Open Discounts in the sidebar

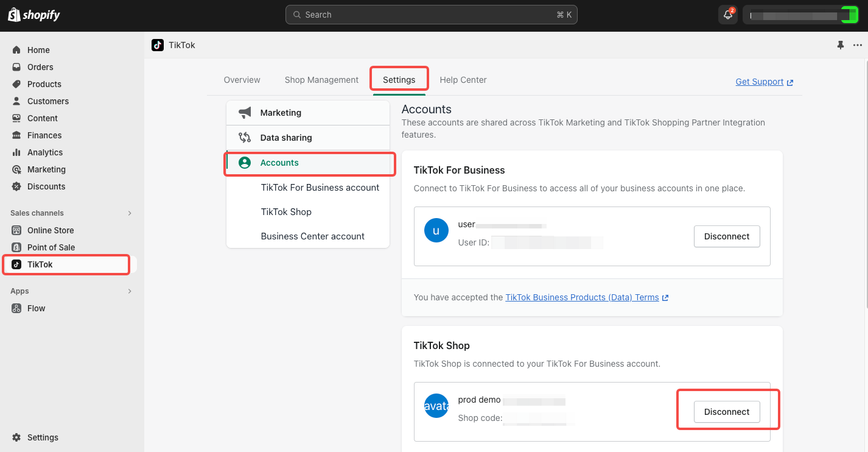pos(46,186)
